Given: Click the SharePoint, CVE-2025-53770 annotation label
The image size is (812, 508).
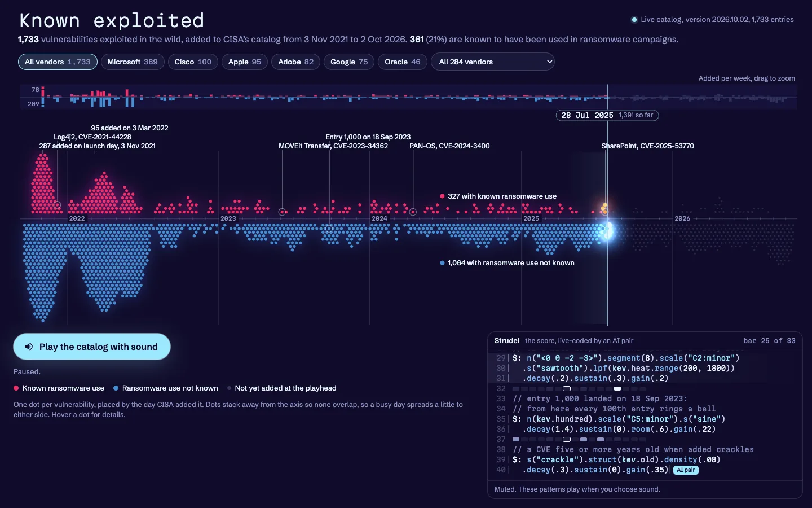Looking at the screenshot, I should pos(648,146).
